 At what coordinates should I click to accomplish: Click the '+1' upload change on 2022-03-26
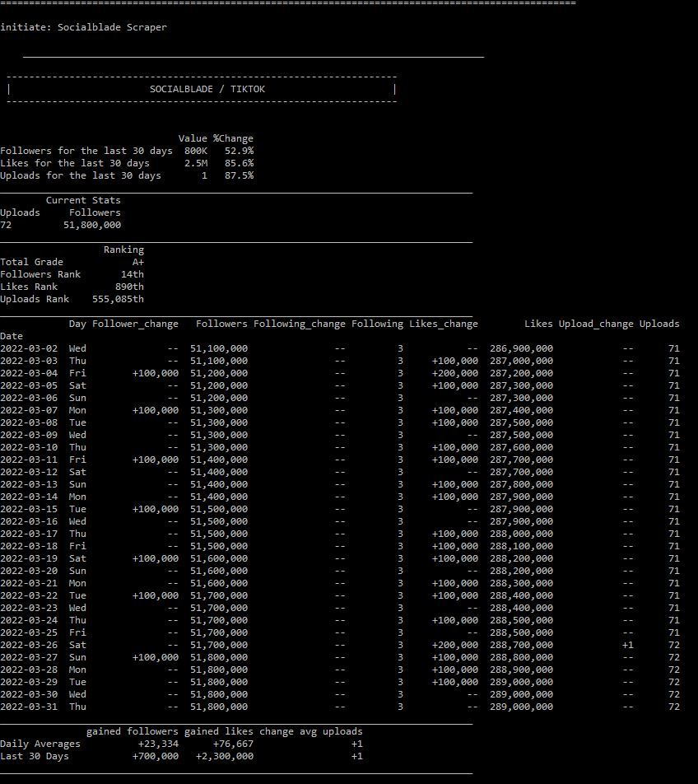click(628, 645)
